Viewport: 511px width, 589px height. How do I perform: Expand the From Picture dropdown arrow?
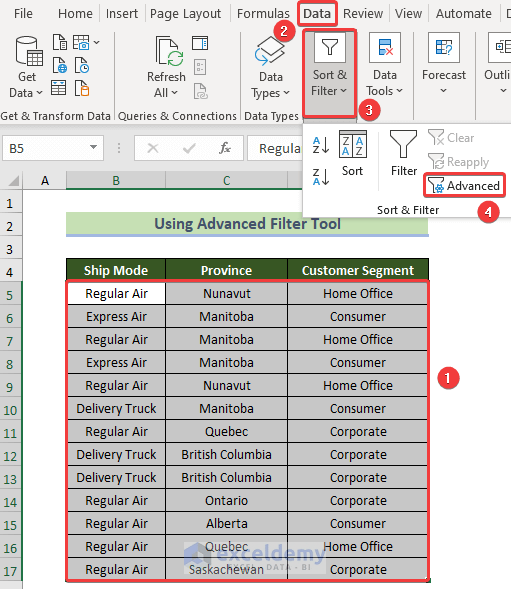tap(97, 42)
